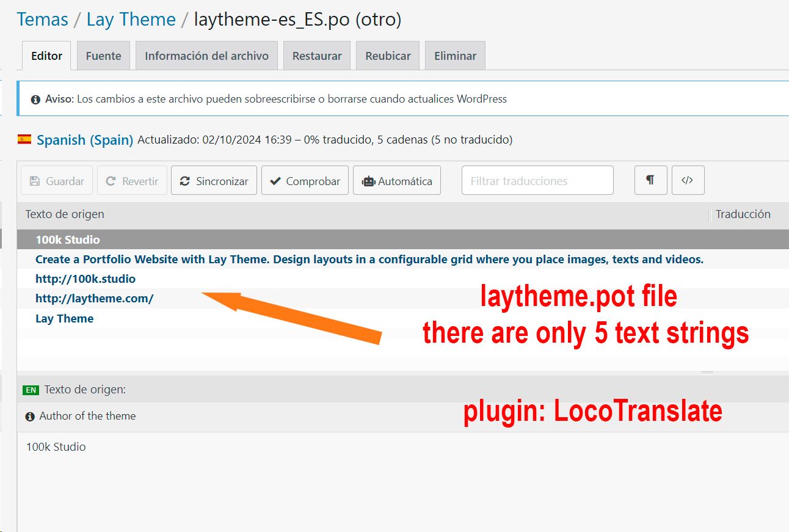Switch to the Fuente tab

click(103, 56)
